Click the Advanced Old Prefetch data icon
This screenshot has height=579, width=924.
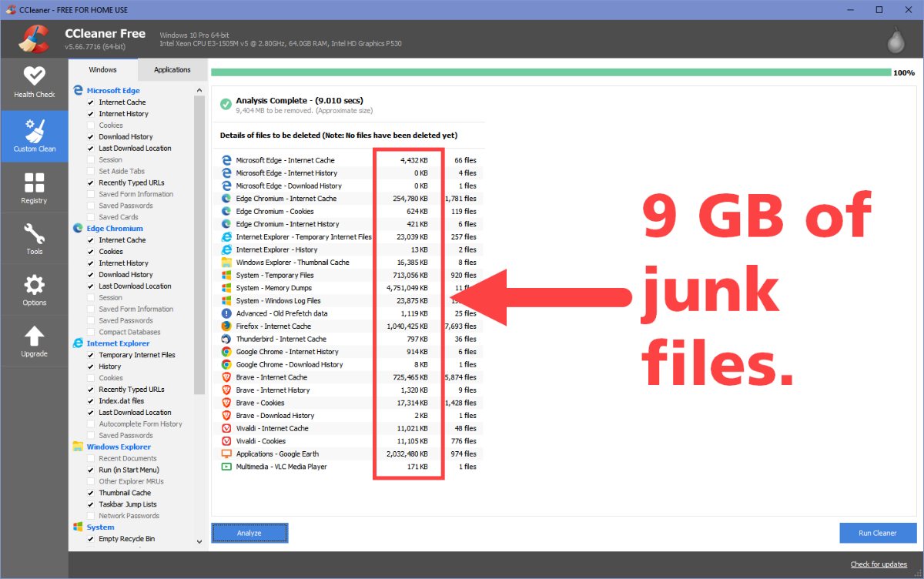226,313
